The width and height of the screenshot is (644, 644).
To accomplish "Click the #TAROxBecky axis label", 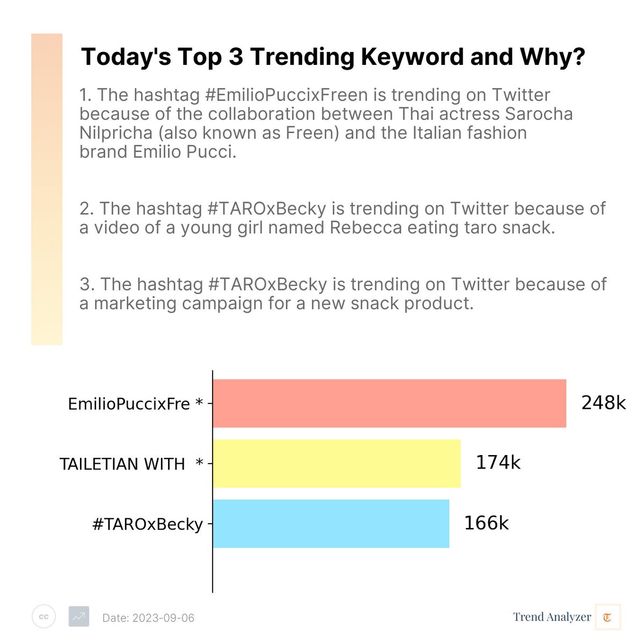I will (148, 524).
